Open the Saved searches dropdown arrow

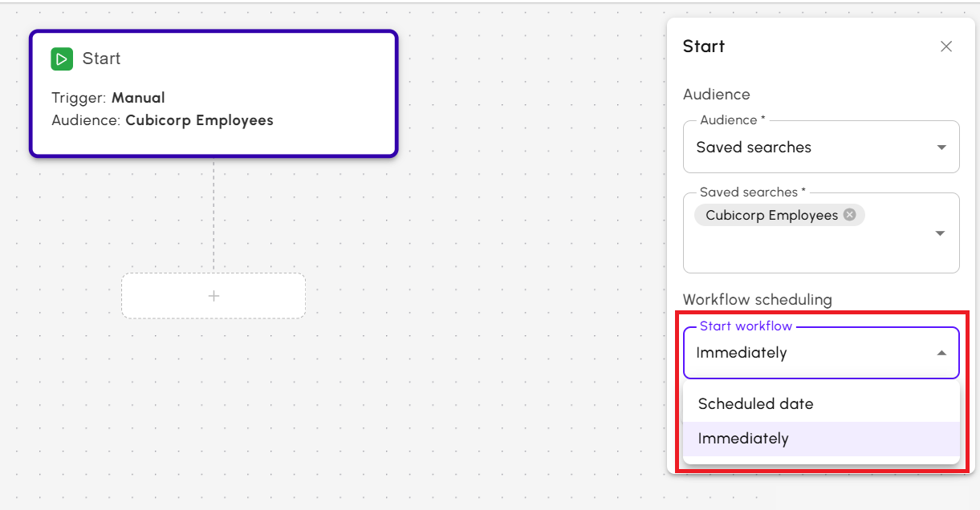[941, 233]
